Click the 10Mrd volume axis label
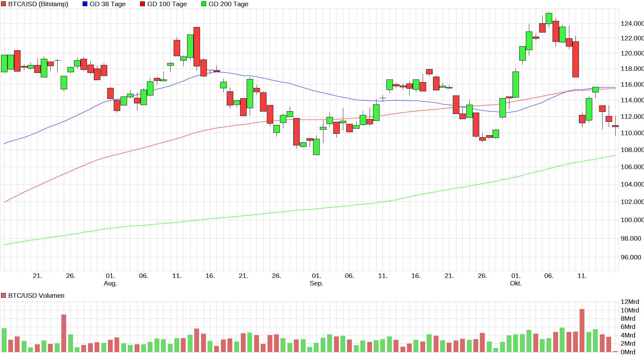This screenshot has height=359, width=644. coord(630,310)
